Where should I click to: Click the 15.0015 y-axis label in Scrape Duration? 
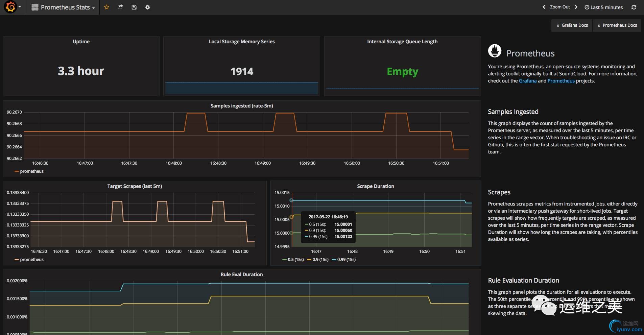(x=282, y=193)
